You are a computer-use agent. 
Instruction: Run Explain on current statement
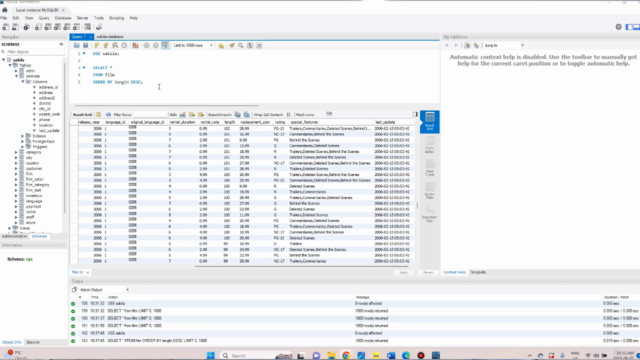tap(115, 45)
